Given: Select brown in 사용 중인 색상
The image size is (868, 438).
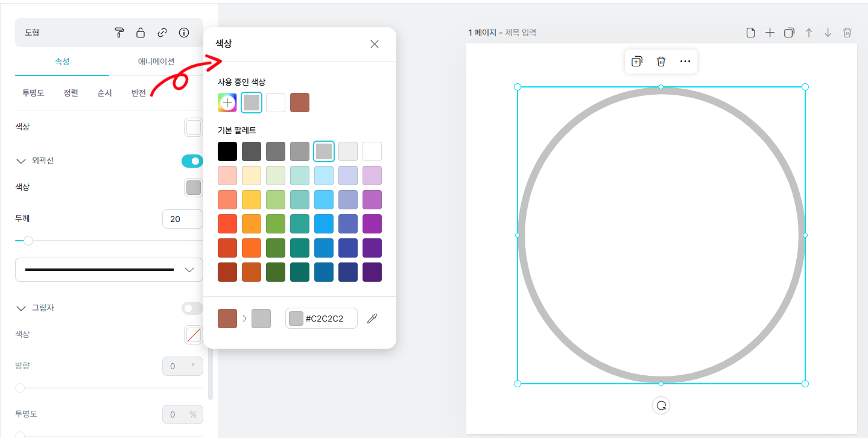Looking at the screenshot, I should [x=300, y=103].
